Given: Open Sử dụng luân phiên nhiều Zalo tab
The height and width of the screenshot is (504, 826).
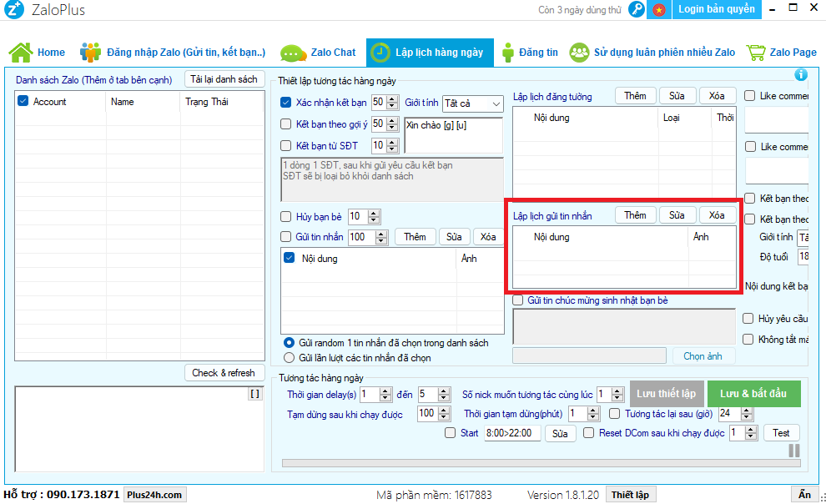Looking at the screenshot, I should click(652, 52).
